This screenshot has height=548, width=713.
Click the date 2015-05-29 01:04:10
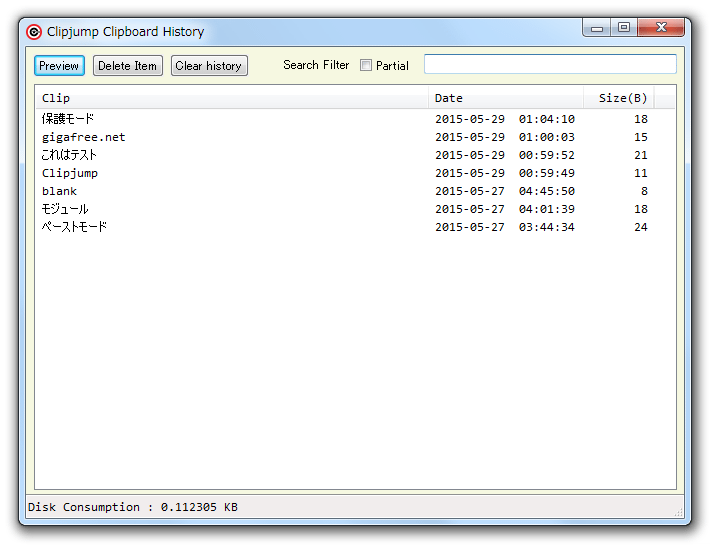click(x=505, y=119)
